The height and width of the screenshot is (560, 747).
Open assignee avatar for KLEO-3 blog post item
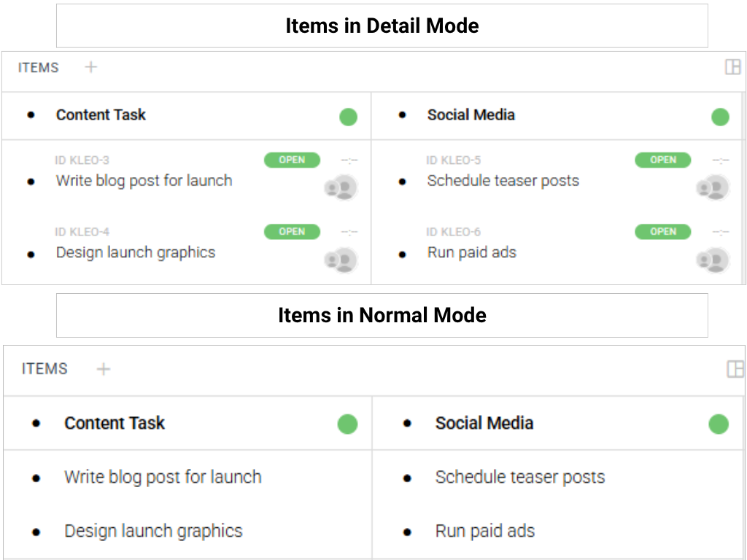pos(341,187)
